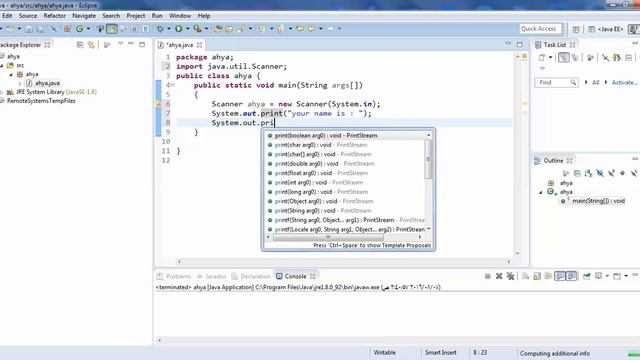Click the All working set link in Task List
Viewport: 640px width, 360px height.
pos(596,82)
